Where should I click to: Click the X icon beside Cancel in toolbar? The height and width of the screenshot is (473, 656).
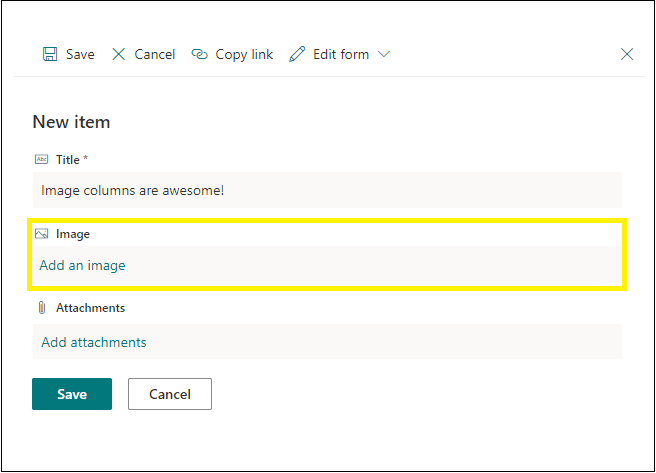tap(119, 54)
